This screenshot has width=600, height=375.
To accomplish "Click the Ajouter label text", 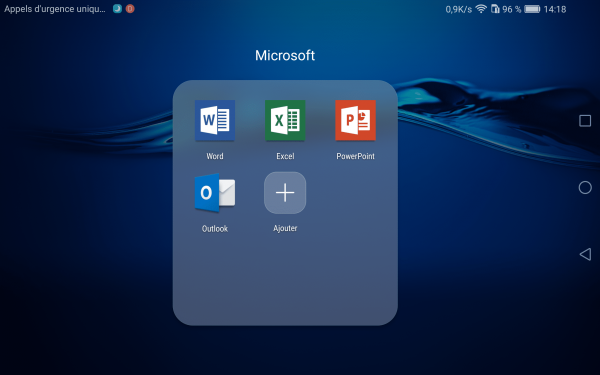I will (285, 228).
